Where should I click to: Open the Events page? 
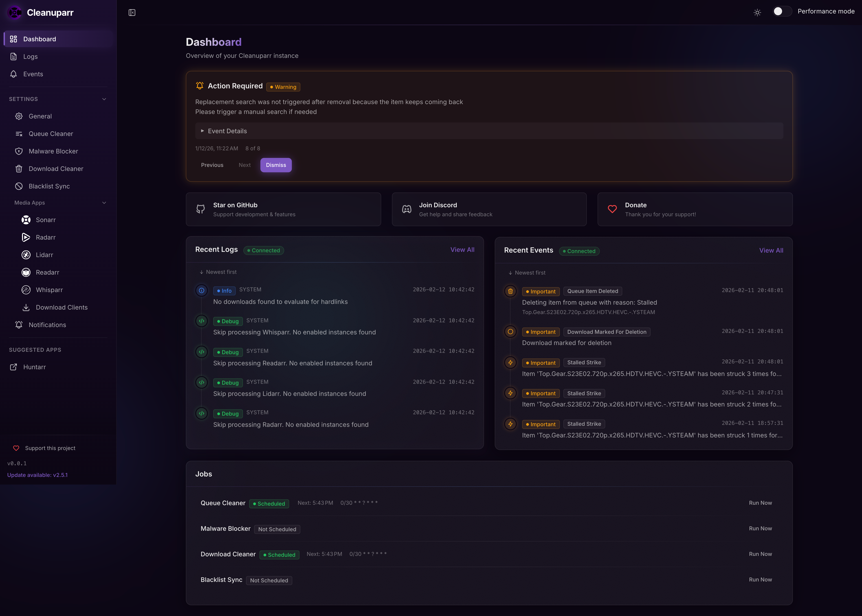[x=59, y=74]
